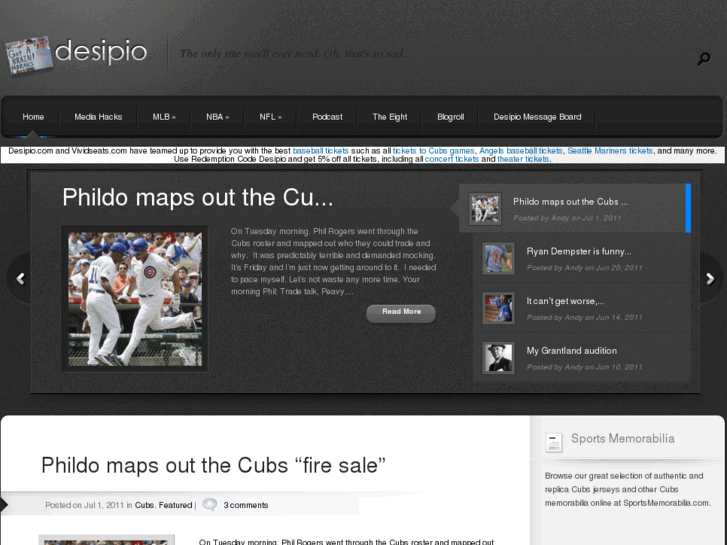Follow the tickets to Cubs games link
This screenshot has height=545, width=727.
[434, 151]
